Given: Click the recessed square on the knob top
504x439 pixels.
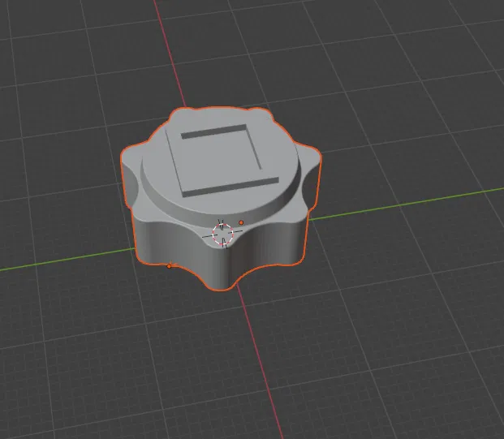Looking at the screenshot, I should coord(222,161).
